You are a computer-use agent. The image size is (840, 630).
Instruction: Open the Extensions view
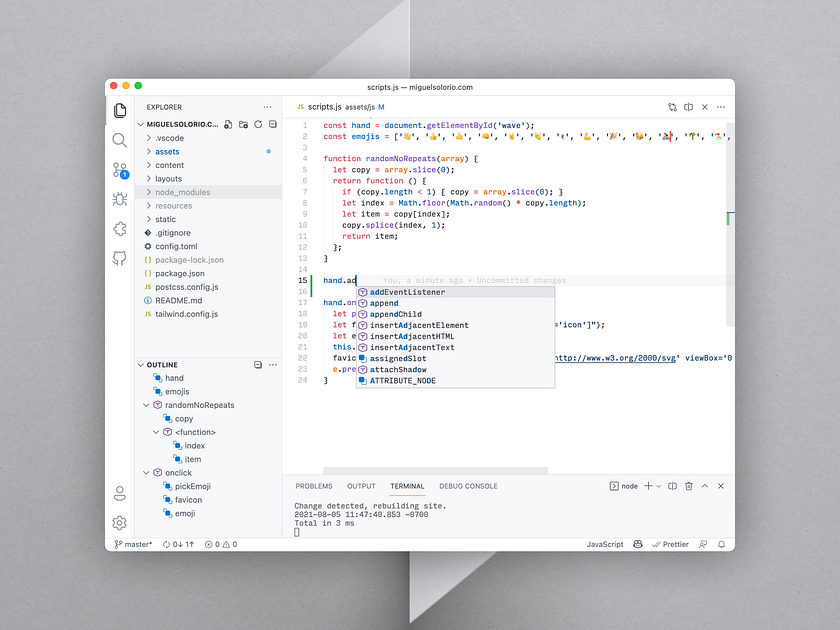point(120,228)
